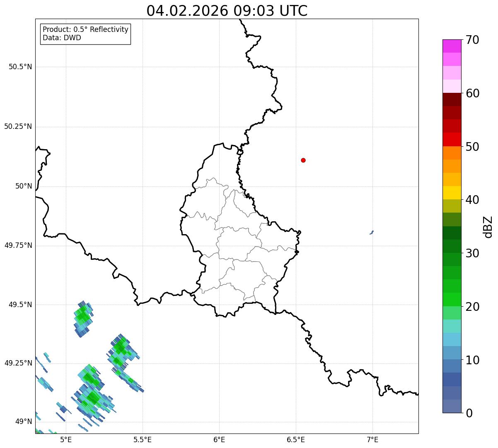Click the magenta top colorbar segment
The height and width of the screenshot is (448, 498).
pyautogui.click(x=452, y=46)
